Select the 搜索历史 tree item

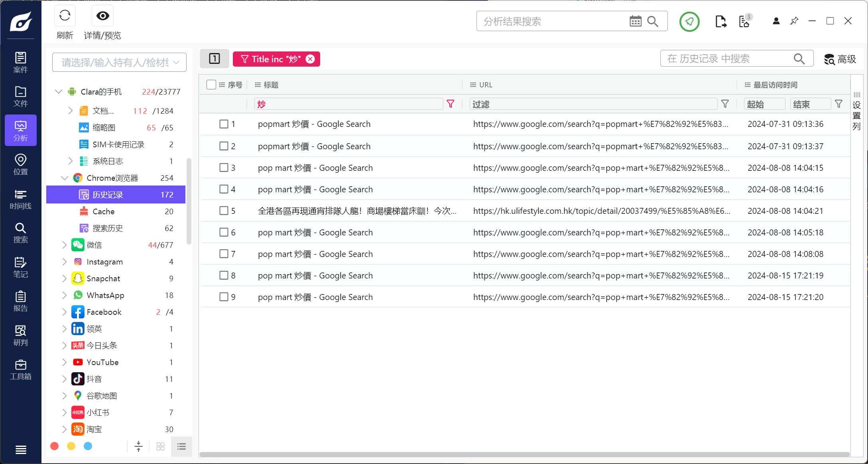[108, 228]
